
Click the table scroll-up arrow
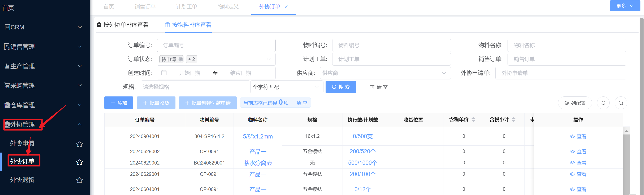click(626, 131)
